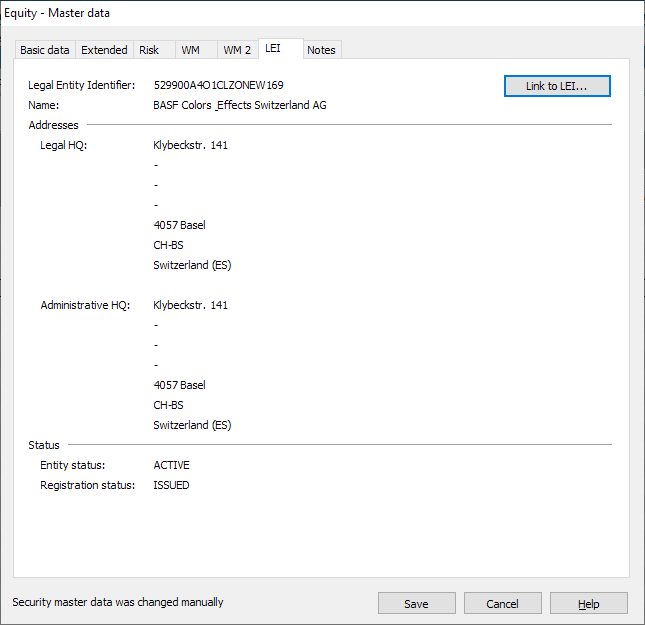Click the ISSUED registration status value
Screen dimensions: 645x625
click(171, 485)
